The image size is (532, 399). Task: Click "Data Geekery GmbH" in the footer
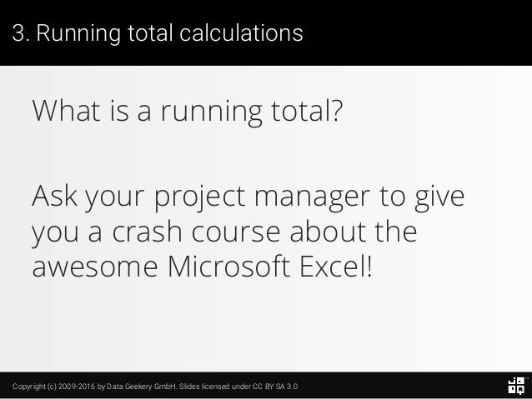[x=142, y=387]
